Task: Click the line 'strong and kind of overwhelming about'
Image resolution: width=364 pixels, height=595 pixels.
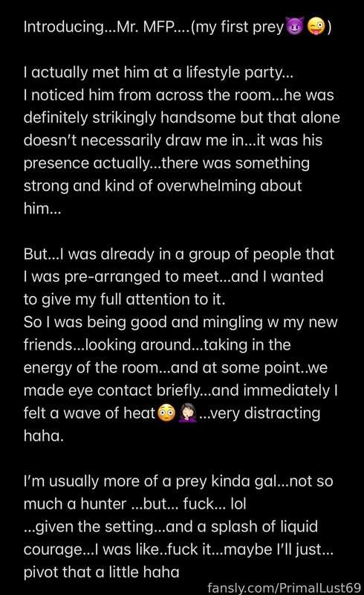Action: 163,185
